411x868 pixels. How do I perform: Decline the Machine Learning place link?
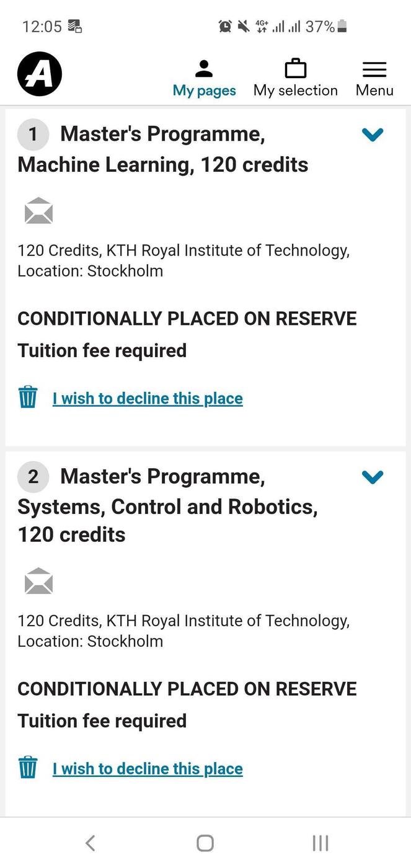tap(148, 398)
